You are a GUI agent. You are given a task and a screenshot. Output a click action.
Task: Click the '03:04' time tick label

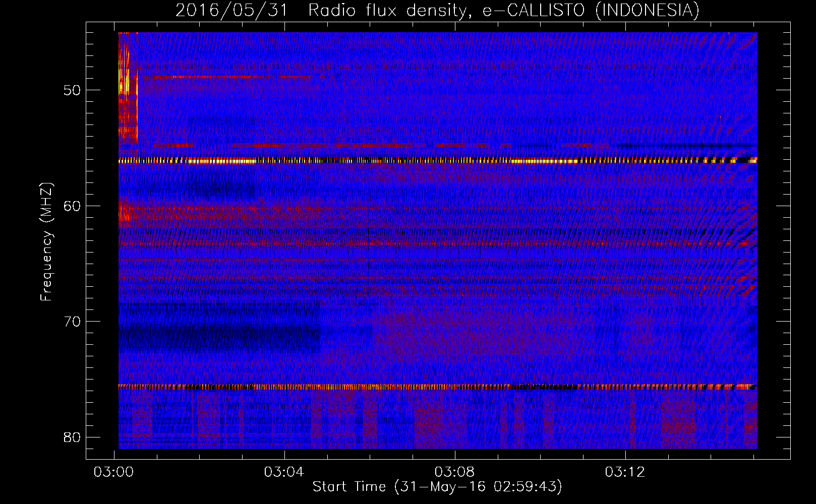click(x=284, y=472)
